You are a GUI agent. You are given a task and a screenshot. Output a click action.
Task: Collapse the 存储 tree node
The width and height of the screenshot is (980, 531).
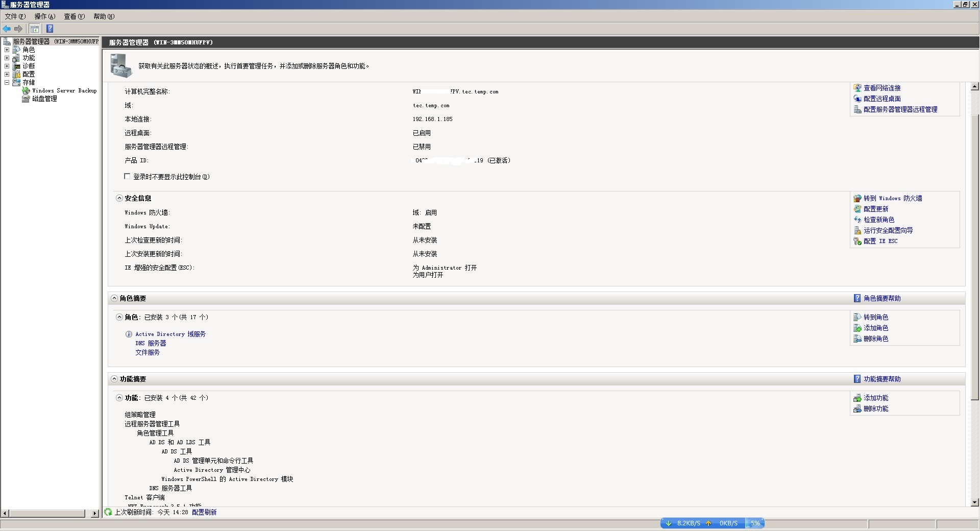coord(7,82)
